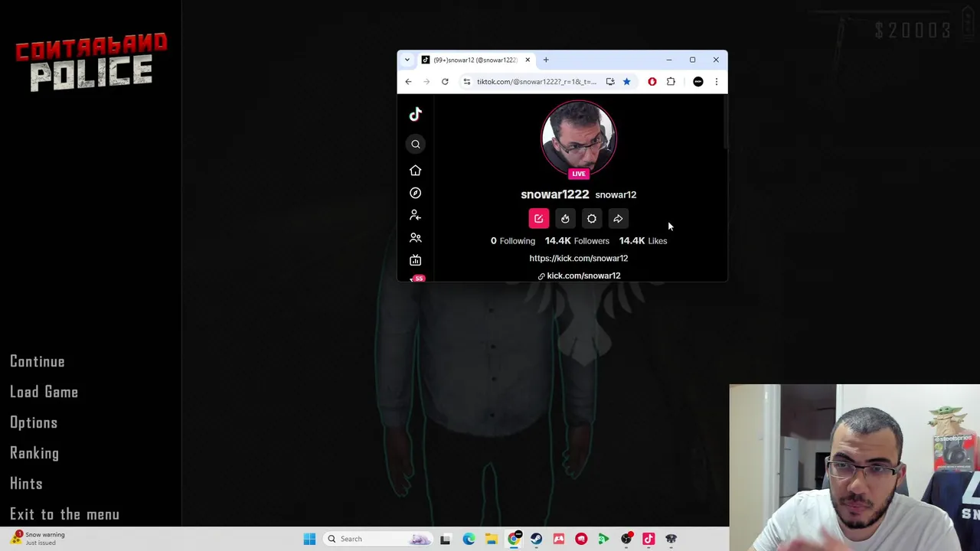
Task: Open Options in the game menu
Action: click(x=34, y=422)
